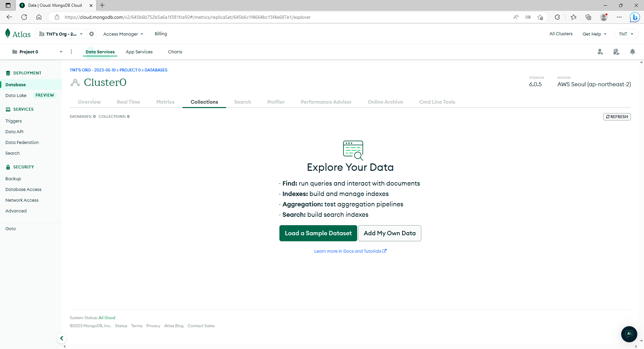Click the invite user icon
The width and height of the screenshot is (644, 349).
point(600,52)
